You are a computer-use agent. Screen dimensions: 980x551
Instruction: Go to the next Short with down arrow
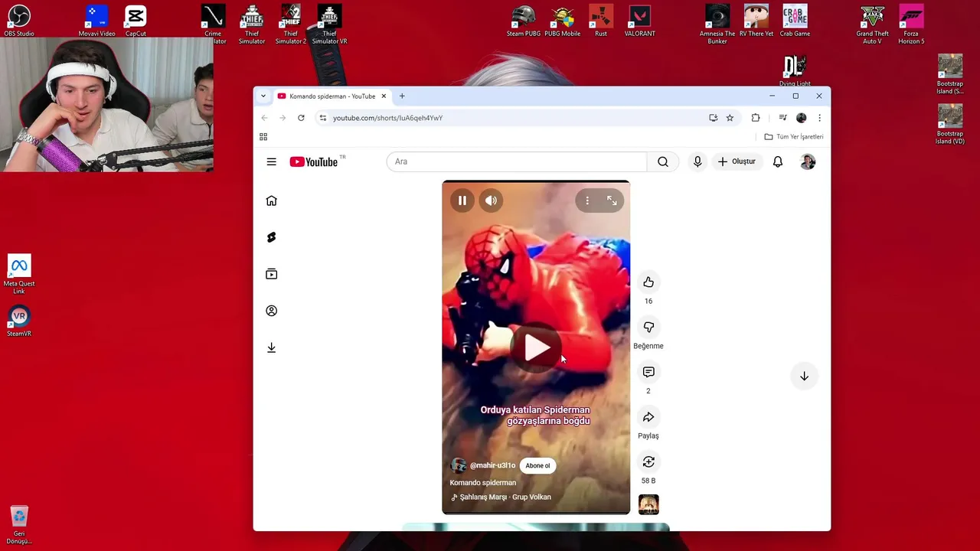coord(804,376)
